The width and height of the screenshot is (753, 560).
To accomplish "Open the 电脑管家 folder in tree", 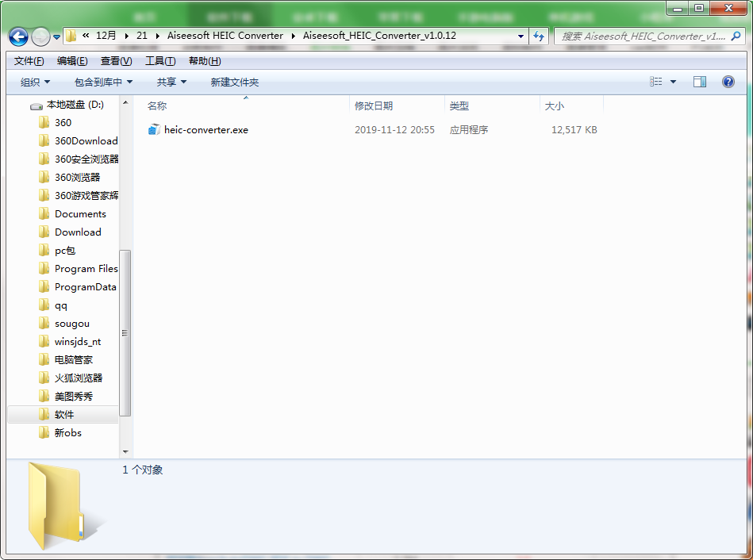I will click(65, 360).
